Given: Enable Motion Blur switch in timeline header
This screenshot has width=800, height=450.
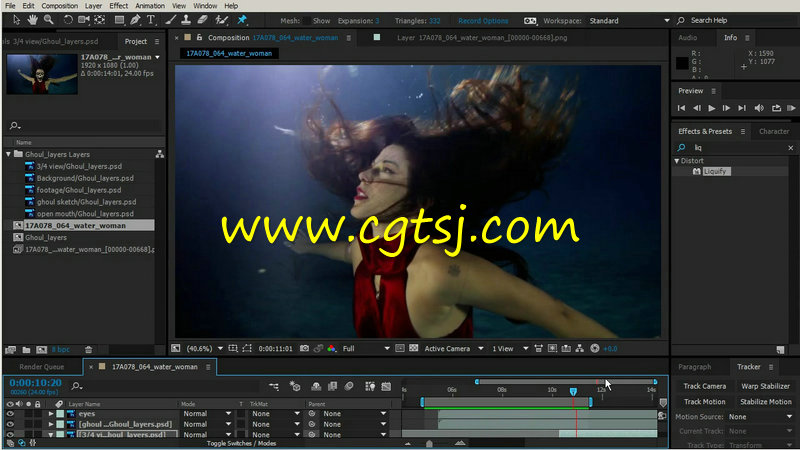Looking at the screenshot, I should [x=349, y=387].
